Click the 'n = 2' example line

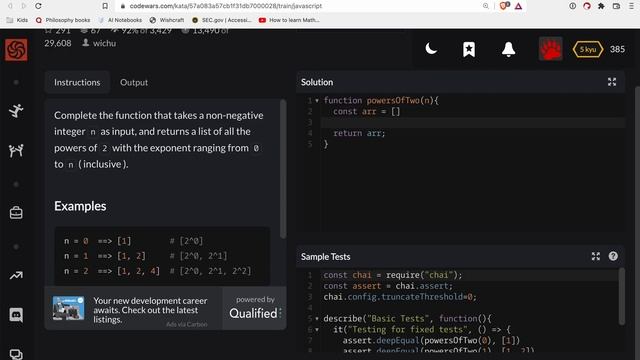point(158,271)
